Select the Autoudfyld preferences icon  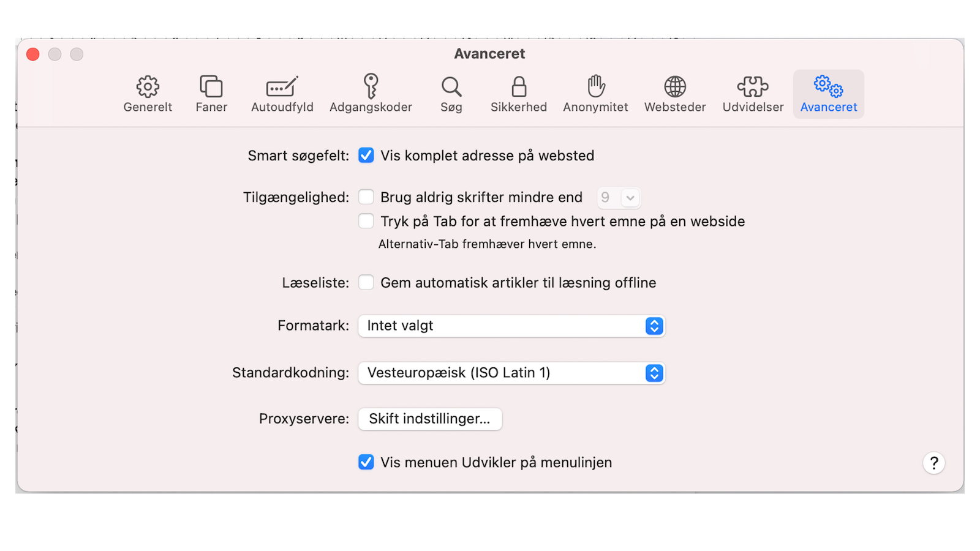(x=282, y=93)
